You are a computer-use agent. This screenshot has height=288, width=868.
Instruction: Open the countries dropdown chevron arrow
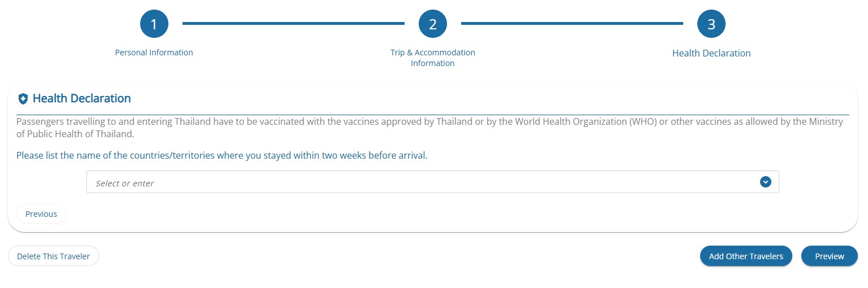766,182
